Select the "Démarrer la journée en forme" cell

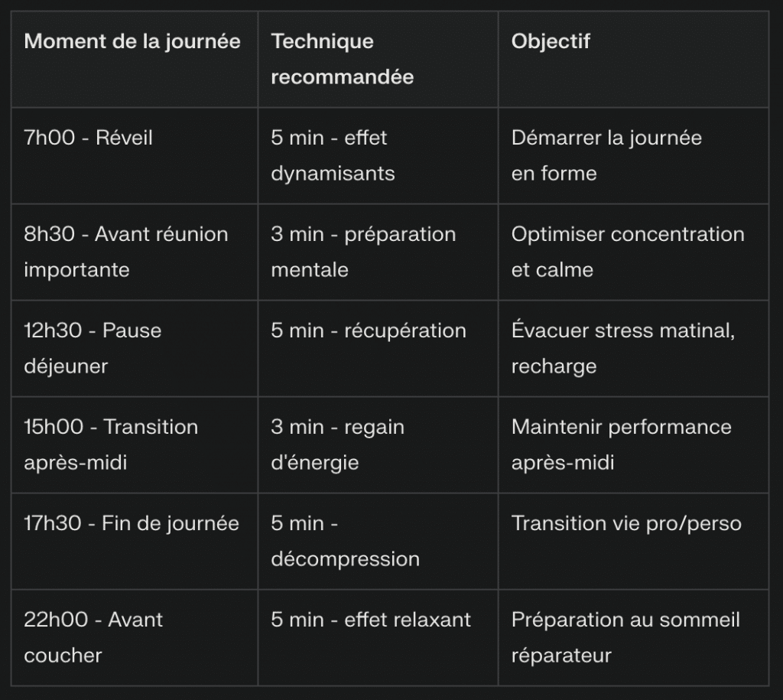[606, 155]
